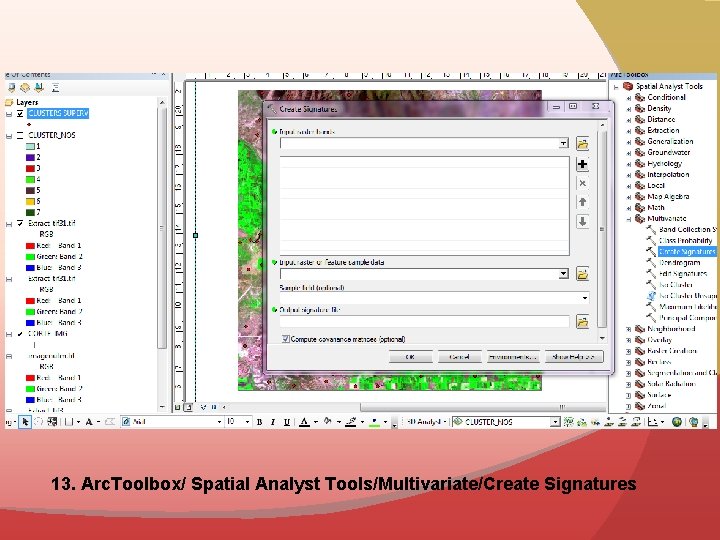Open the Sample field dropdown
Viewport: 720px width, 540px height.
[x=585, y=298]
